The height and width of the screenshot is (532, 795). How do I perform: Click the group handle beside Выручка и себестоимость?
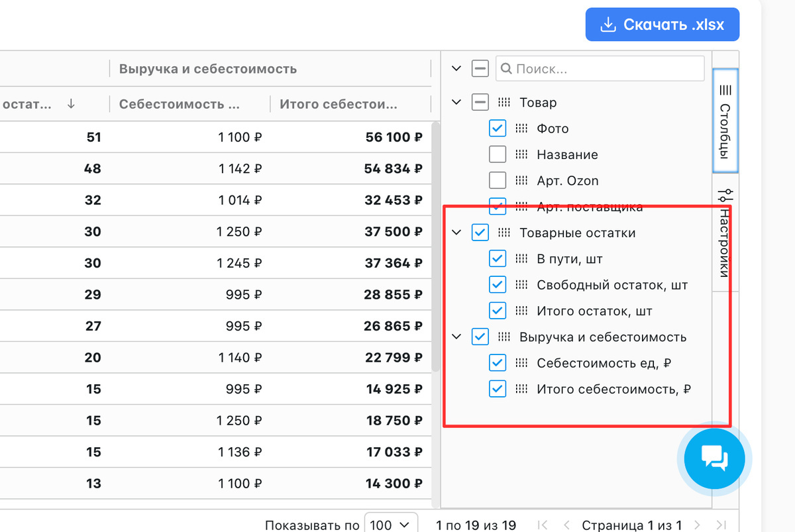(504, 337)
